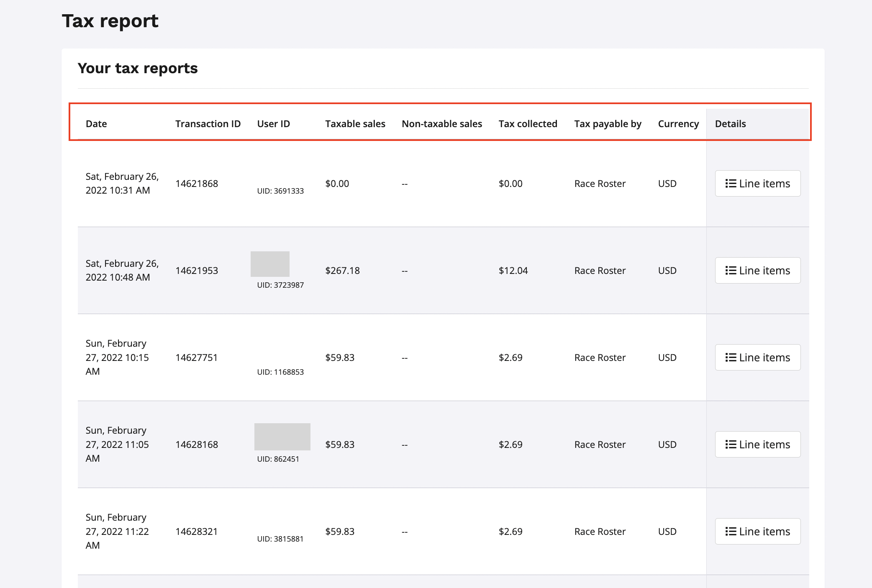The image size is (872, 588).
Task: Open Line items for transaction 14621953
Action: point(757,271)
